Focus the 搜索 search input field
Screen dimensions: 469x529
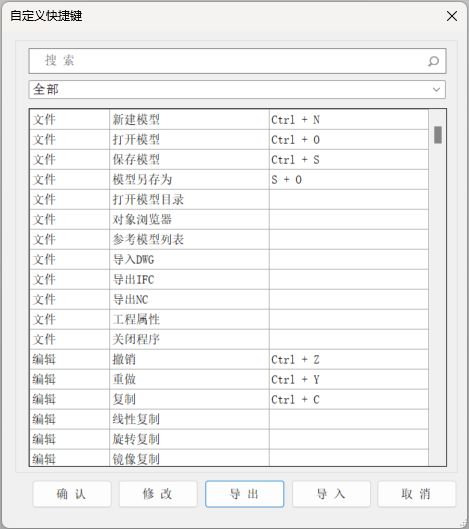pos(237,61)
